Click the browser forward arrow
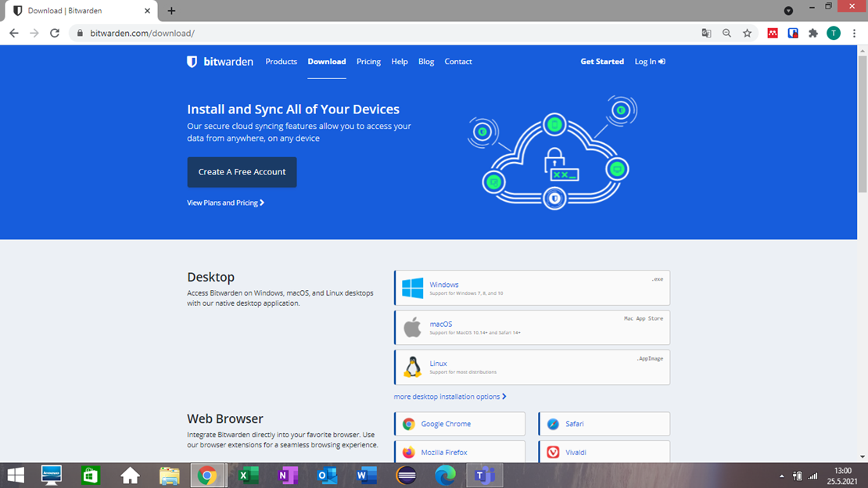The width and height of the screenshot is (868, 488). coord(34,33)
